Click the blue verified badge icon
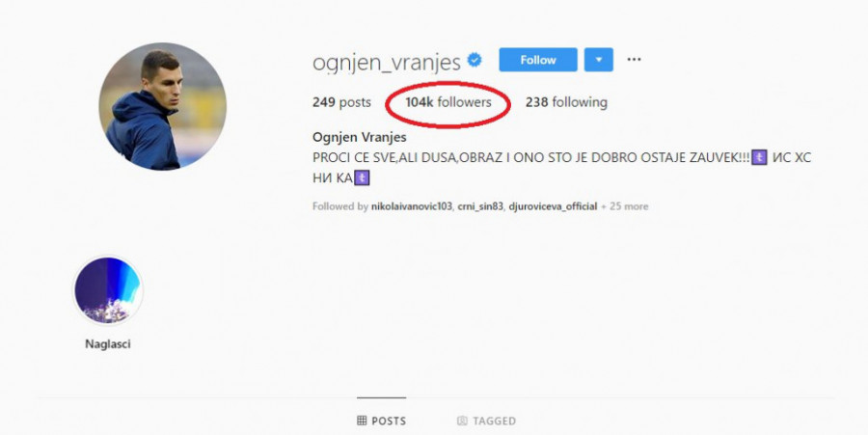Image resolution: width=868 pixels, height=435 pixels. click(x=475, y=60)
